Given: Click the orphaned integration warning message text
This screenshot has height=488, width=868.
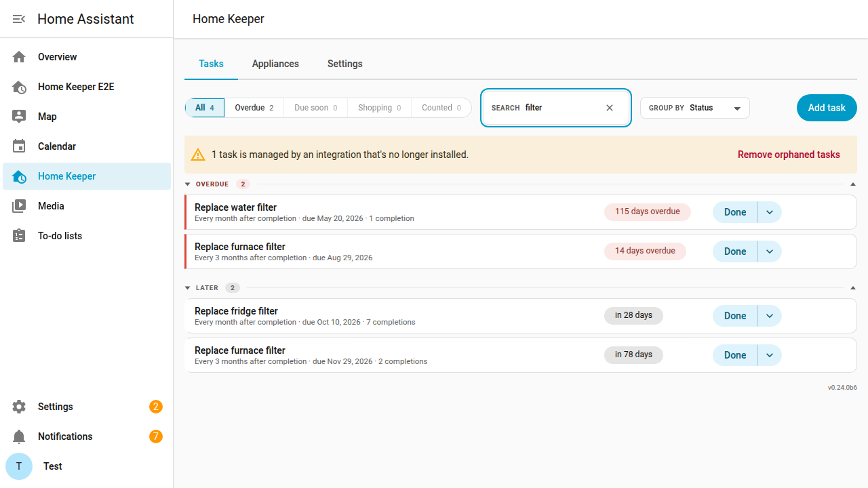Looking at the screenshot, I should pyautogui.click(x=340, y=155).
